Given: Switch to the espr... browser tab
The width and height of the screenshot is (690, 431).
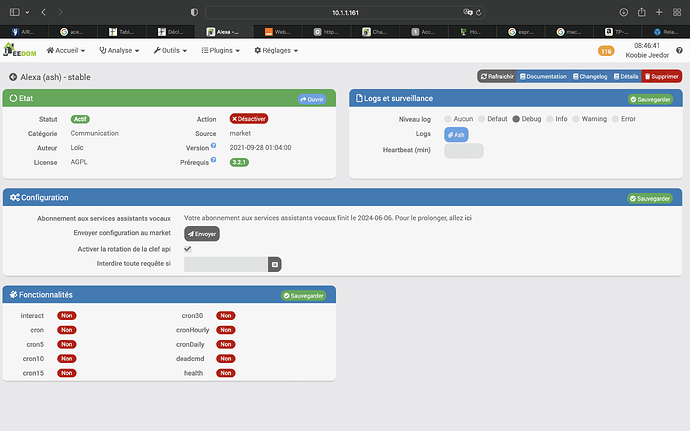Looking at the screenshot, I should 520,32.
